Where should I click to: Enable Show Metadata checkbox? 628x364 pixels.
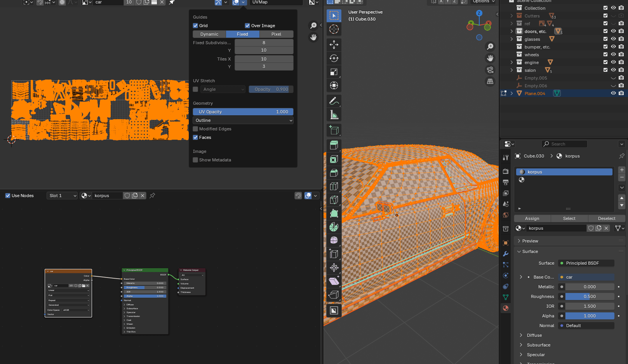tap(196, 160)
